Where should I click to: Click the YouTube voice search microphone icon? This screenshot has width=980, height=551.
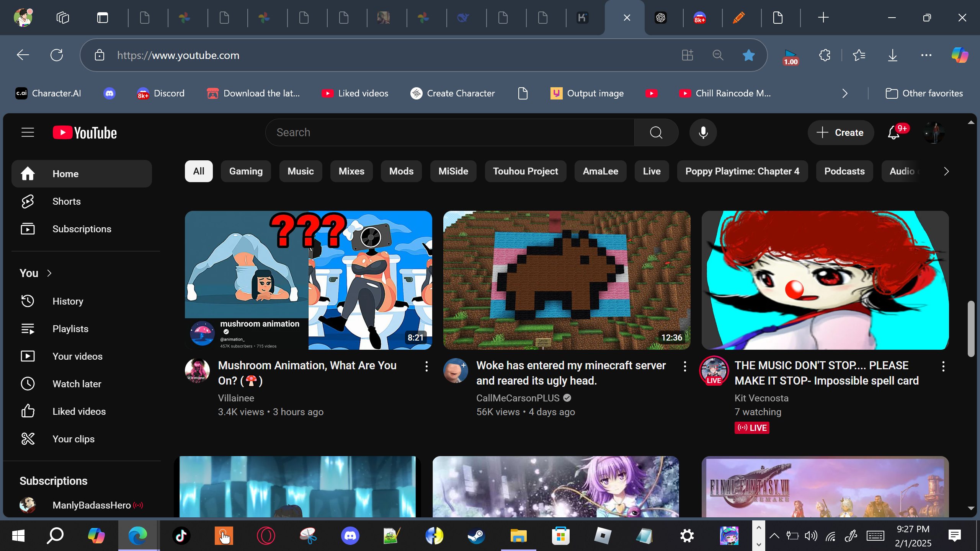[x=703, y=132]
